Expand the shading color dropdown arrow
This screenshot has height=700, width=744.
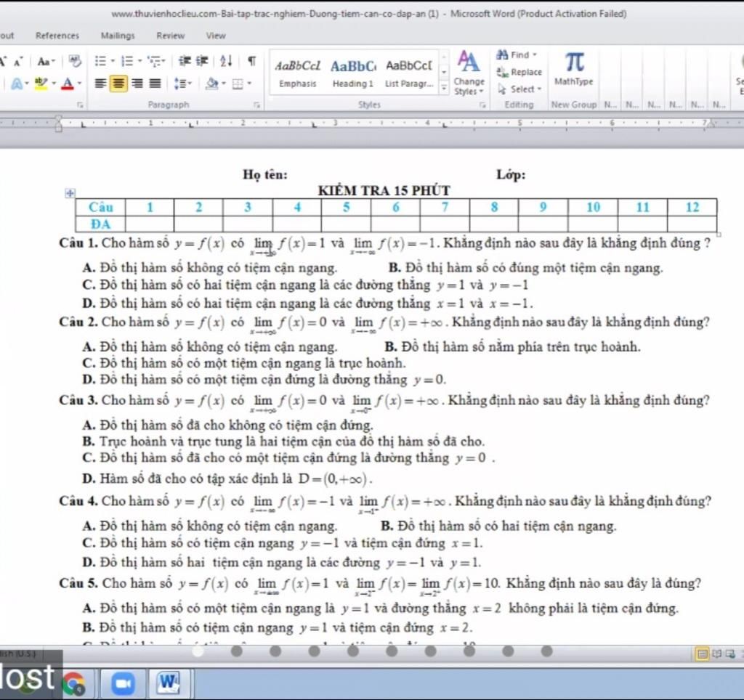(x=224, y=84)
